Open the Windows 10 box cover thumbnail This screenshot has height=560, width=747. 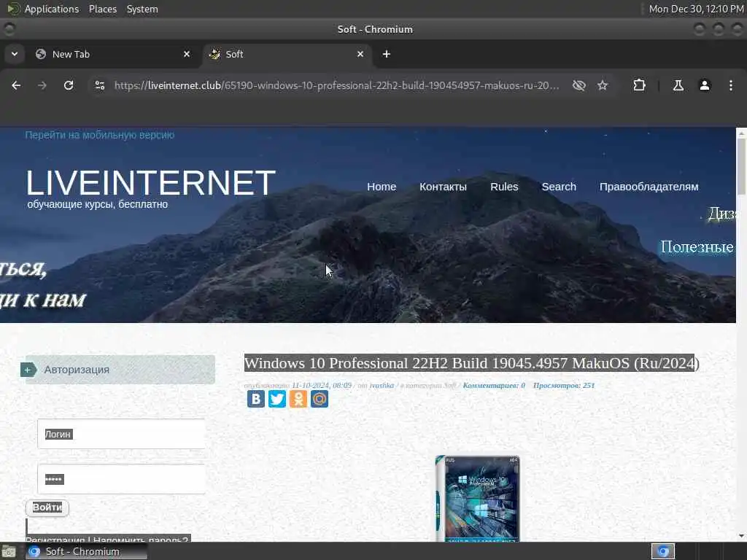tap(477, 499)
